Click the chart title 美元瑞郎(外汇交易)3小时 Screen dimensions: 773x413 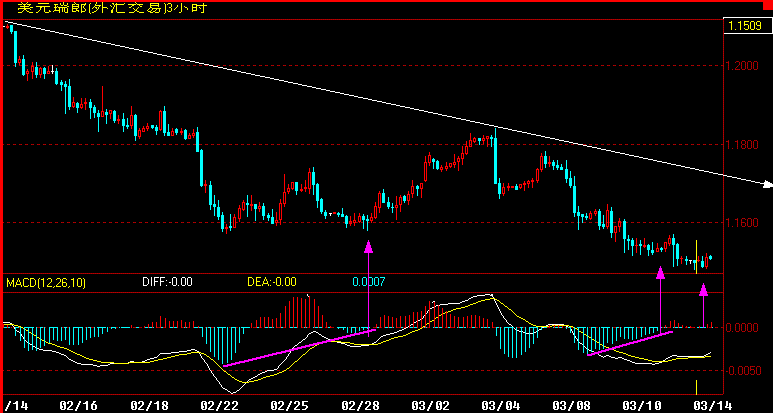[112, 8]
